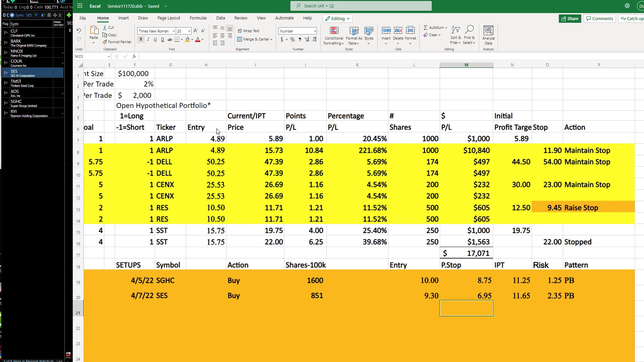Image resolution: width=644 pixels, height=362 pixels.
Task: Open the Times New Roman font dropdown
Action: pos(174,31)
